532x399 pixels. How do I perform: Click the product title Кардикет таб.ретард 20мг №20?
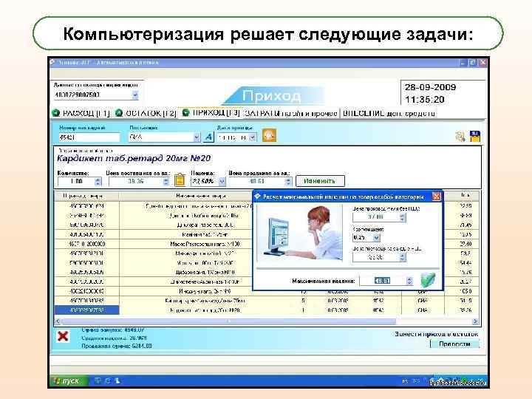point(134,158)
